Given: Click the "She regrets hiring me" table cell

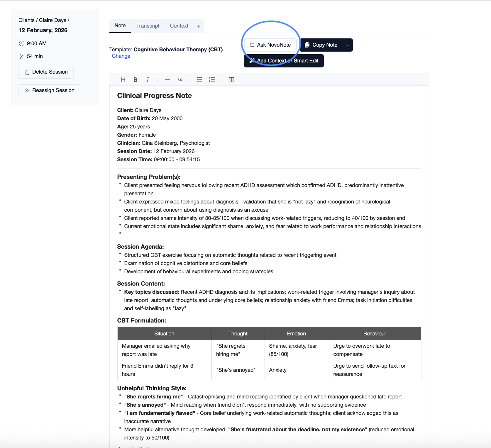Looking at the screenshot, I should click(x=238, y=350).
